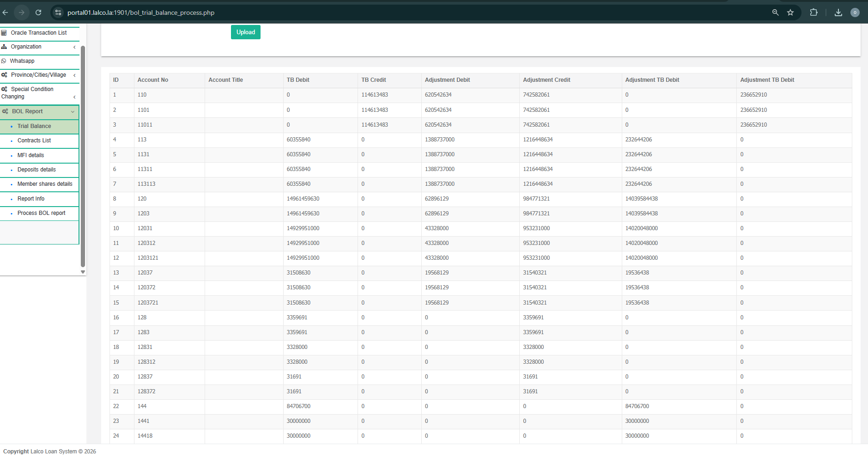Bookmark this page with the star icon

(790, 12)
